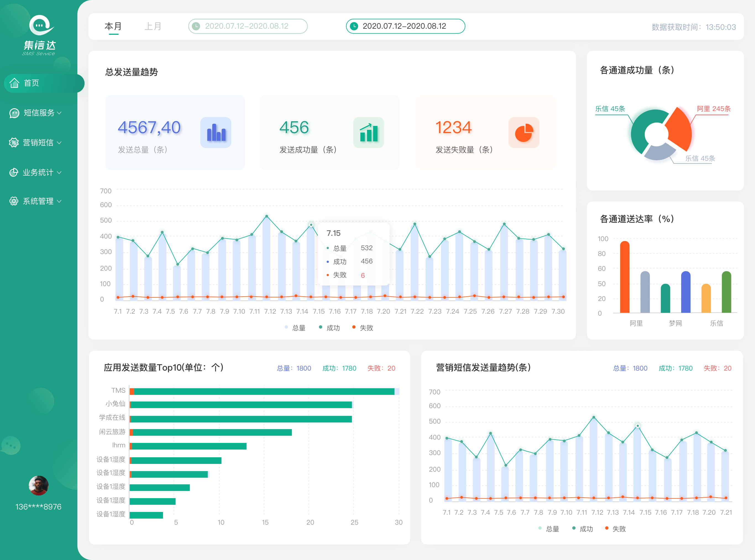Click the chat bubble icon for 短信服务

coord(14,113)
